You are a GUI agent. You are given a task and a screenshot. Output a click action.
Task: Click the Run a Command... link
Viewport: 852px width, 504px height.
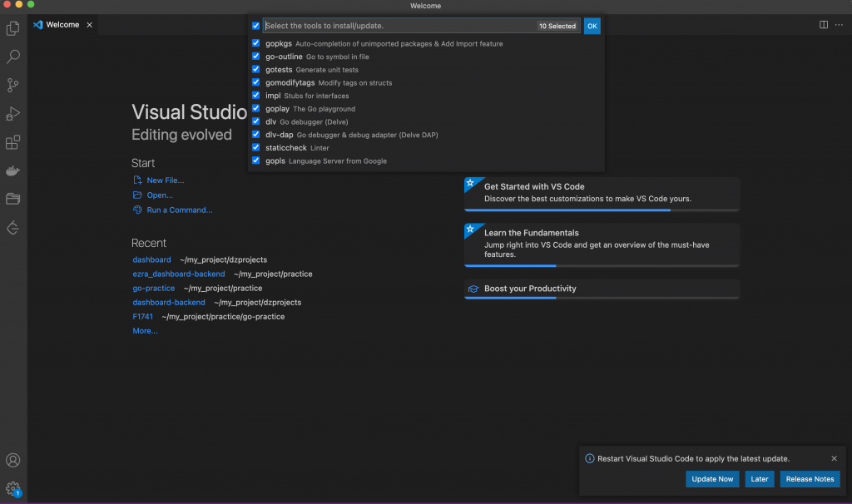pyautogui.click(x=180, y=210)
